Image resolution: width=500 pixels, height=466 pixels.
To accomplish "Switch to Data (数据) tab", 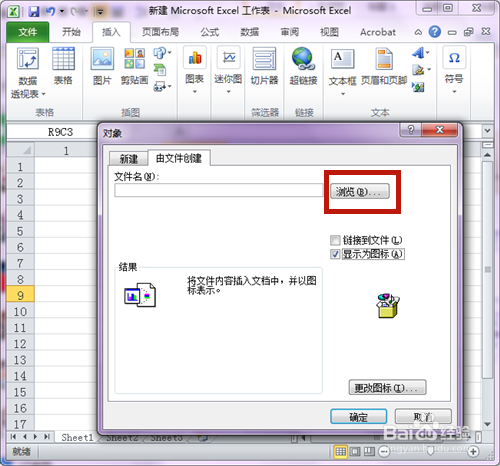I will tap(250, 32).
